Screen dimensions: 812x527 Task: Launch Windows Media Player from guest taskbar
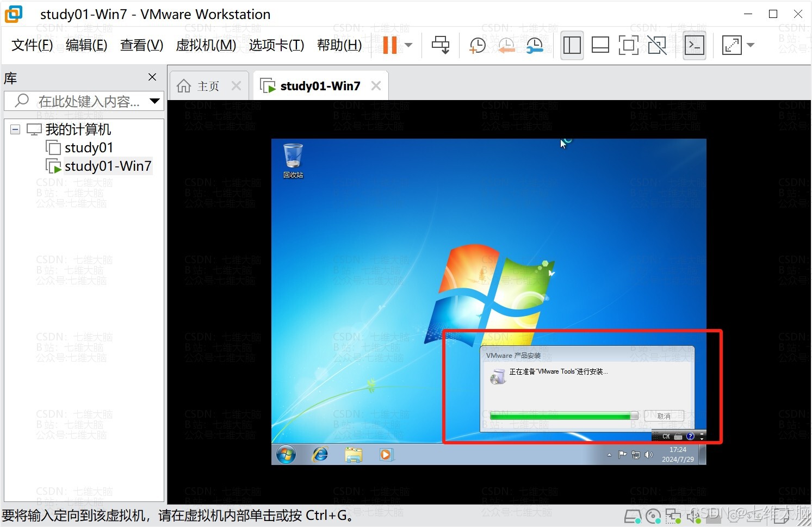(x=386, y=454)
